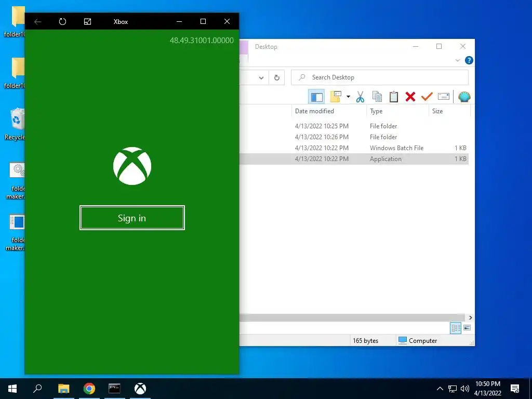Toggle Xbox app full-screen view icon
Viewport: 532px width, 399px height.
click(x=87, y=22)
